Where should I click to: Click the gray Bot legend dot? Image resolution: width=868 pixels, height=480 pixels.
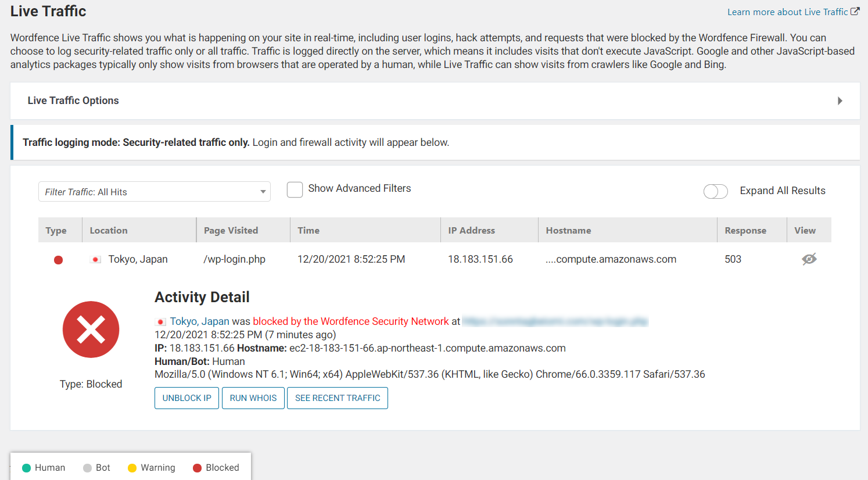point(87,468)
